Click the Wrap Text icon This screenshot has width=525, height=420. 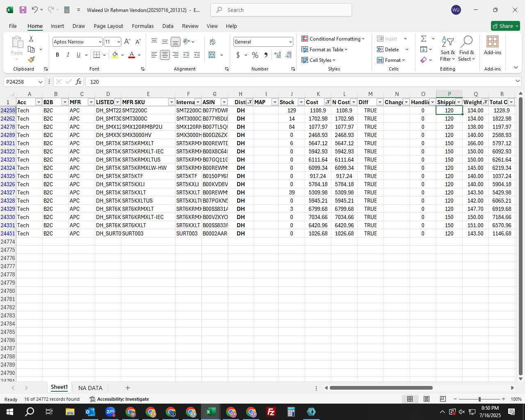pos(212,41)
